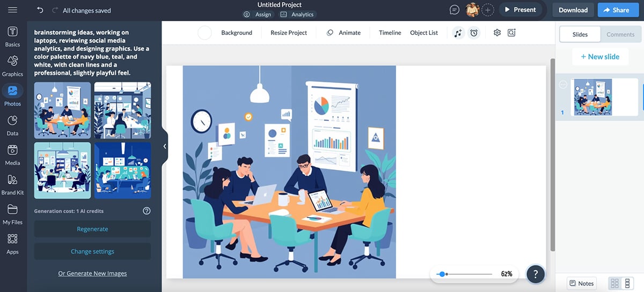Switch to list view of slides

[x=627, y=283]
